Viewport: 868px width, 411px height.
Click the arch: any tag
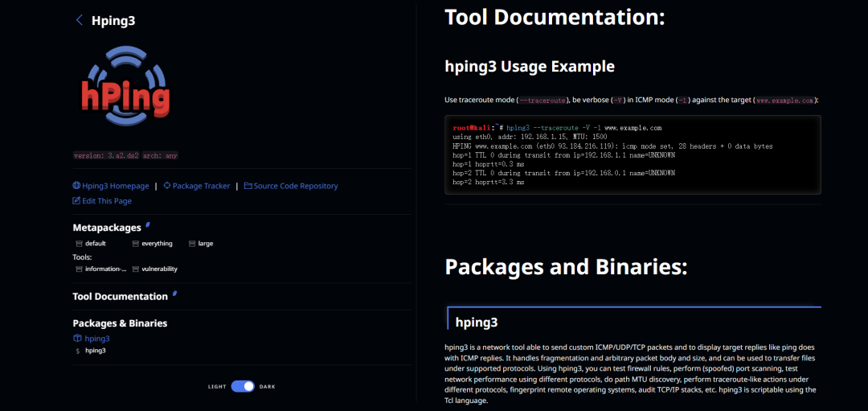pos(160,156)
